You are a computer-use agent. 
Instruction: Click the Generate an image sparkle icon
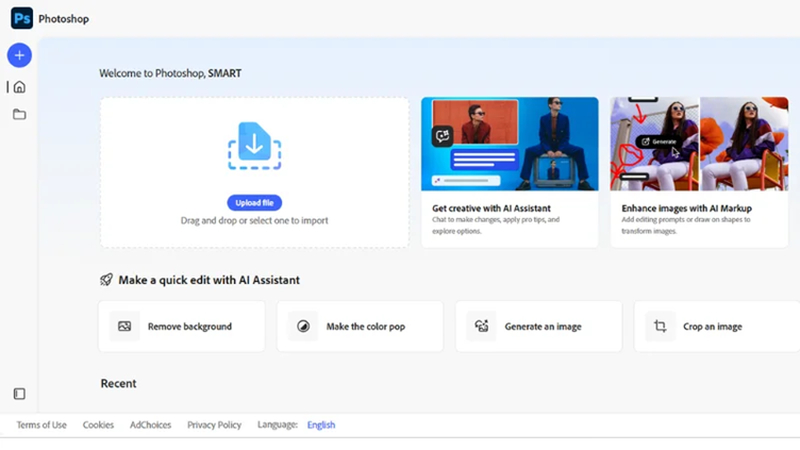[x=482, y=327]
